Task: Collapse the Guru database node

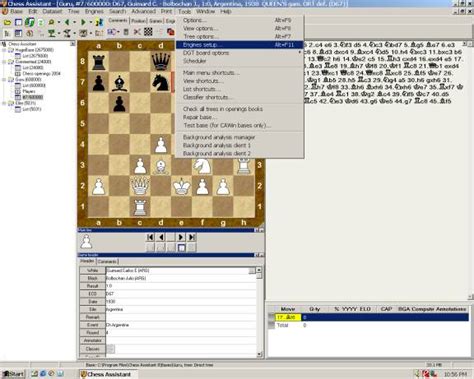Action: click(x=4, y=79)
